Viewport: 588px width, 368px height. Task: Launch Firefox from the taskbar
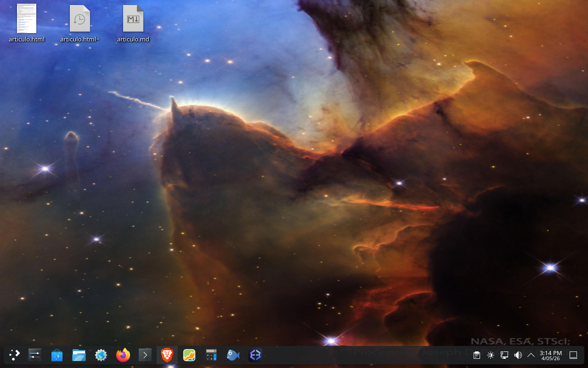123,355
